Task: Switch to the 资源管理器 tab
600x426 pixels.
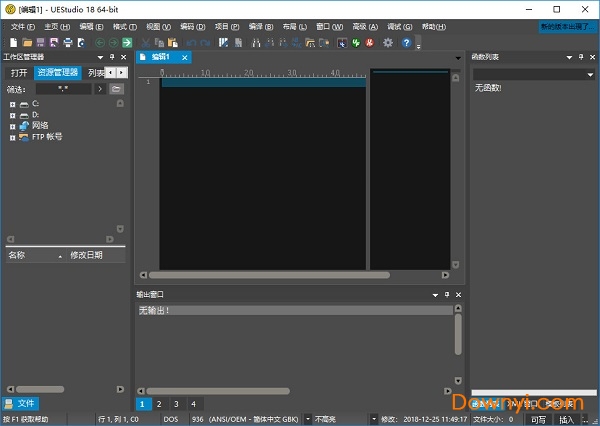Action: click(58, 72)
